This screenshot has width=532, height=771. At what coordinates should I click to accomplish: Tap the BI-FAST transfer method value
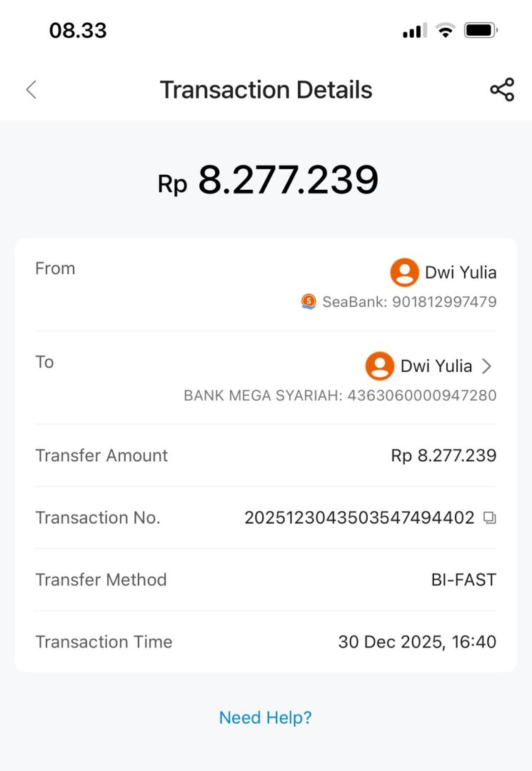[463, 580]
